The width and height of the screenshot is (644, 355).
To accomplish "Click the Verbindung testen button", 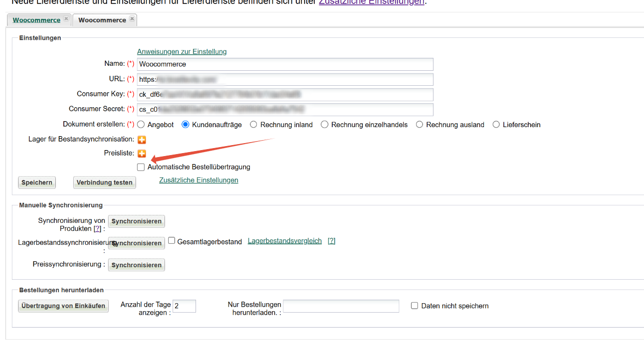I will (104, 182).
